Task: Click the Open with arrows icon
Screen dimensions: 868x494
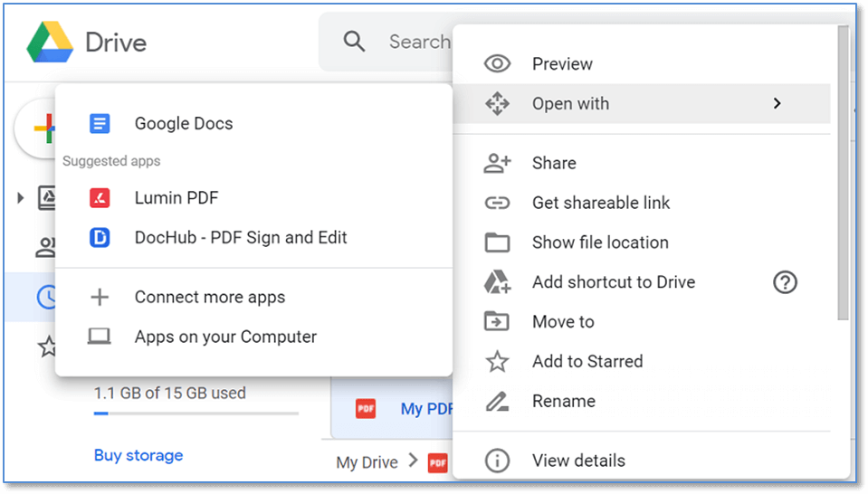Action: click(x=497, y=103)
